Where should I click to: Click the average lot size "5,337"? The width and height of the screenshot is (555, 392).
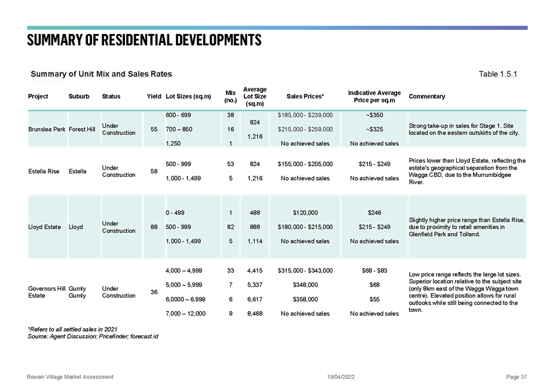point(255,285)
